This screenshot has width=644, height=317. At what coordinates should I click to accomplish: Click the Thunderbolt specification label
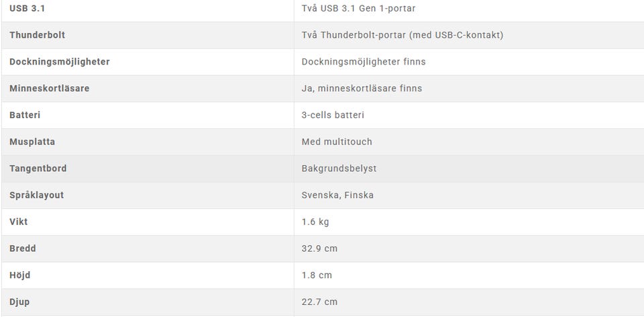click(37, 35)
